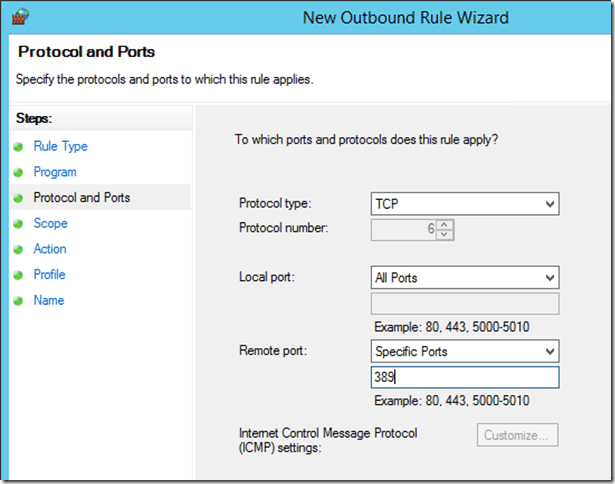Click the green bullet beside Profile
This screenshot has height=484, width=615.
[18, 275]
